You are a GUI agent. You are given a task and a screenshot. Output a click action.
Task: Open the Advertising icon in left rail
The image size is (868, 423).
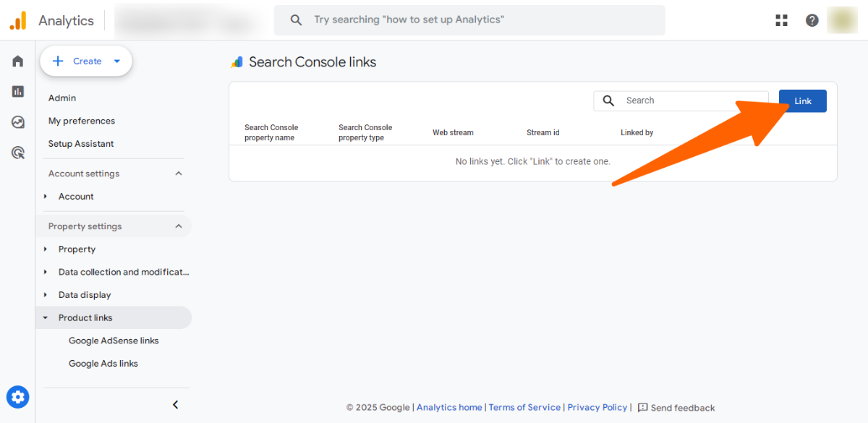tap(18, 153)
